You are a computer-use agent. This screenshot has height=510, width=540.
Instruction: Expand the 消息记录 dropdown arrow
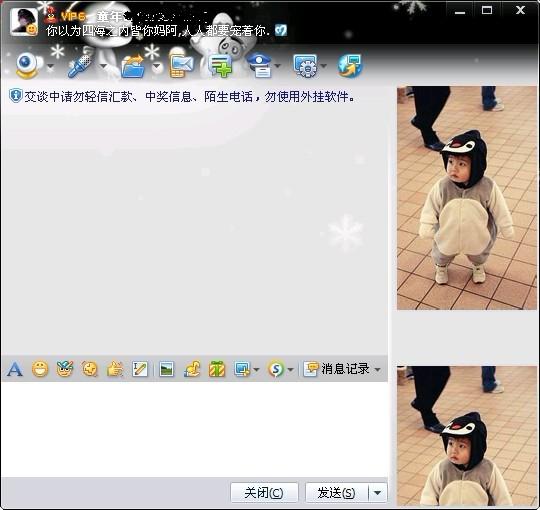point(378,370)
